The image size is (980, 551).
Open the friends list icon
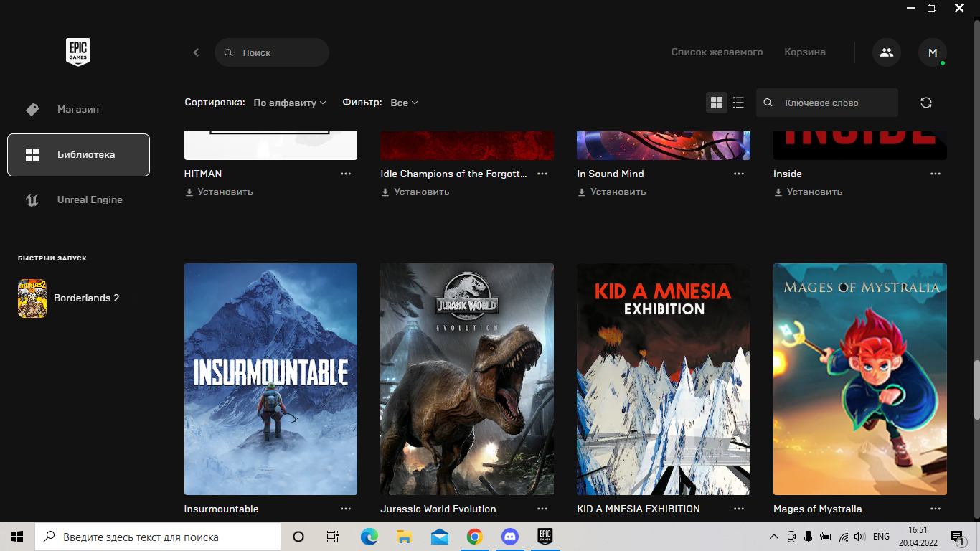click(x=887, y=52)
